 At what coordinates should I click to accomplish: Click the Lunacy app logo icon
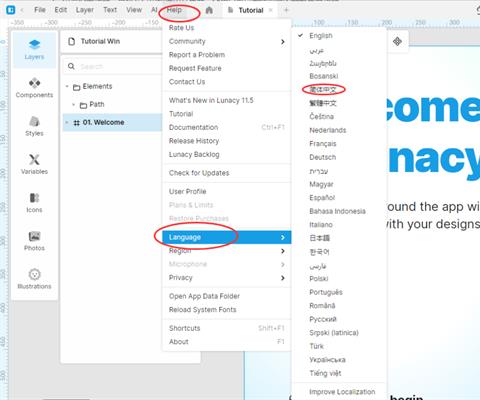(x=11, y=10)
